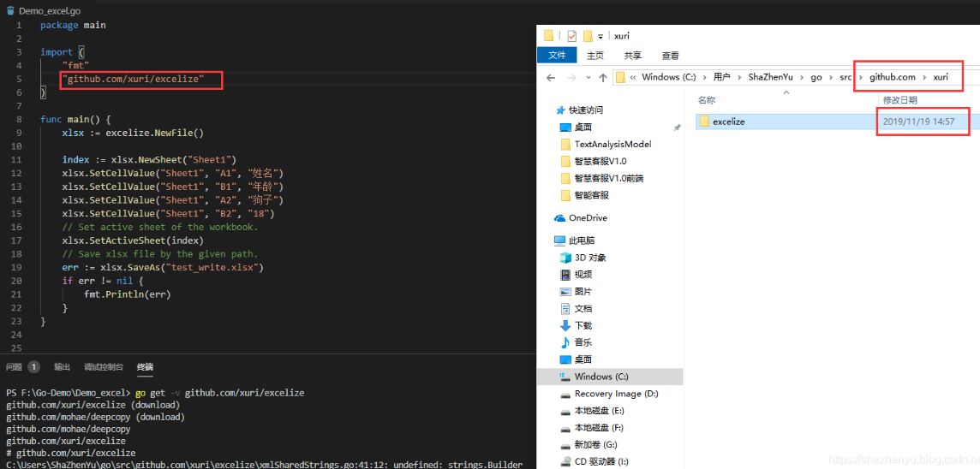Expand hidden path chevron in address bar

[x=633, y=77]
